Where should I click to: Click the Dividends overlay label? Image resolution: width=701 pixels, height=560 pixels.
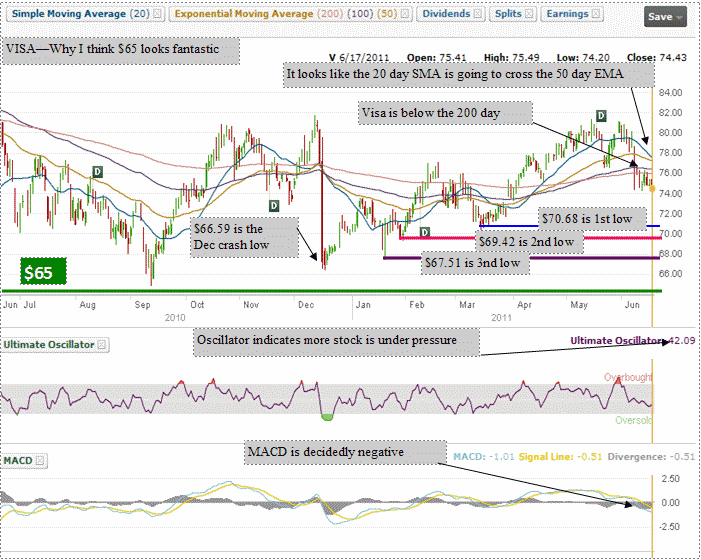[446, 14]
